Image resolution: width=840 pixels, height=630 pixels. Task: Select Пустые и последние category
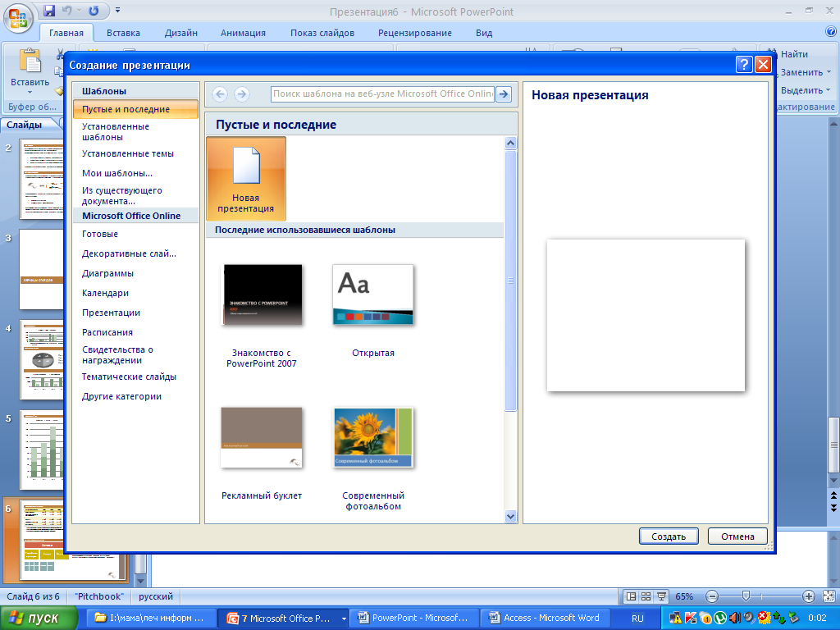(135, 109)
